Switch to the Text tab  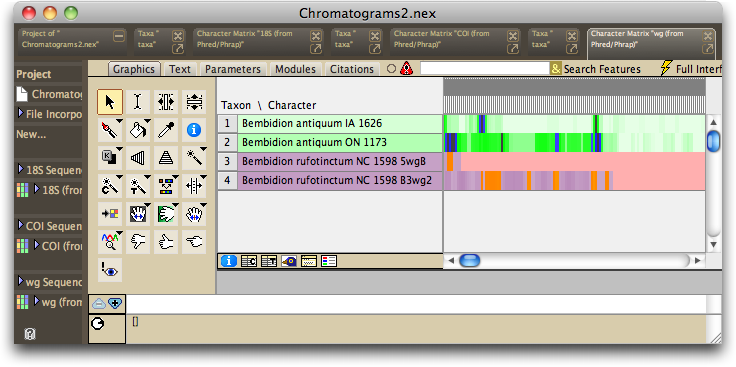point(180,69)
